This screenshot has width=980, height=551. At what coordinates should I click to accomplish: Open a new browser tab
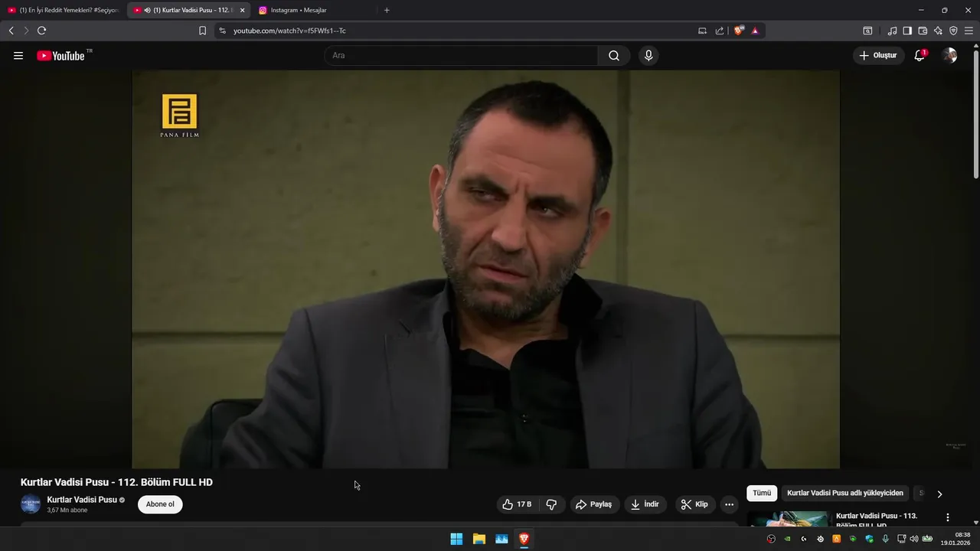(x=387, y=10)
